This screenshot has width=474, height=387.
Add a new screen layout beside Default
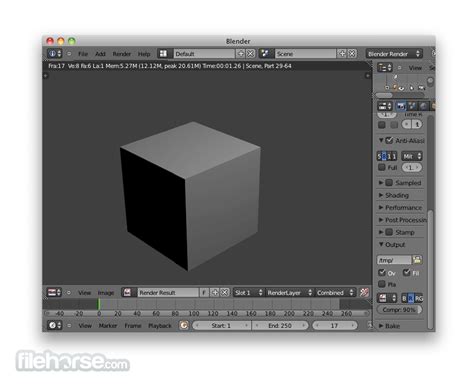(240, 54)
